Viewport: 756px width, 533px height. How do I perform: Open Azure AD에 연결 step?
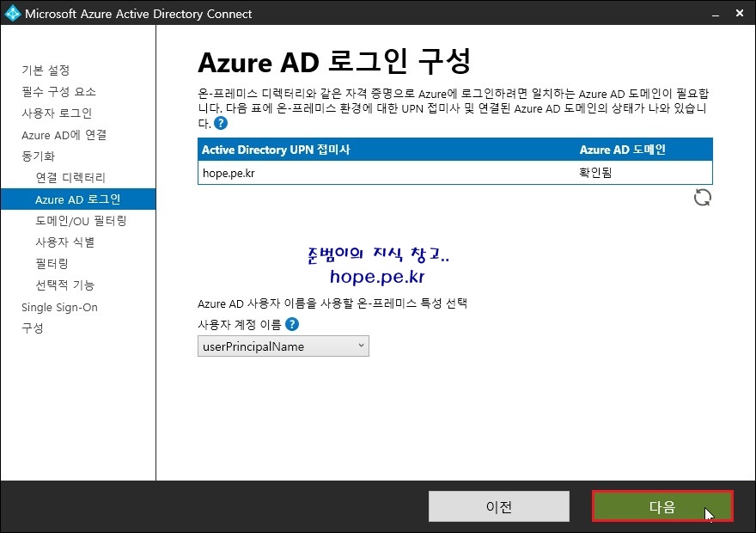[x=64, y=135]
